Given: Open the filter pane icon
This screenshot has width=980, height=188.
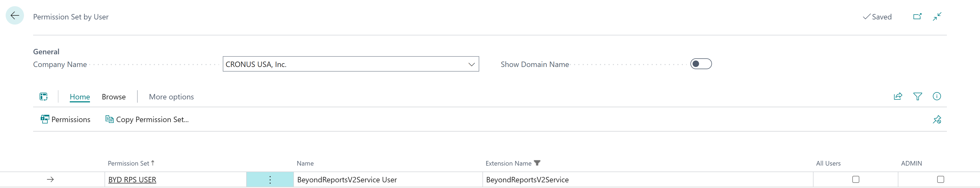Looking at the screenshot, I should (917, 96).
